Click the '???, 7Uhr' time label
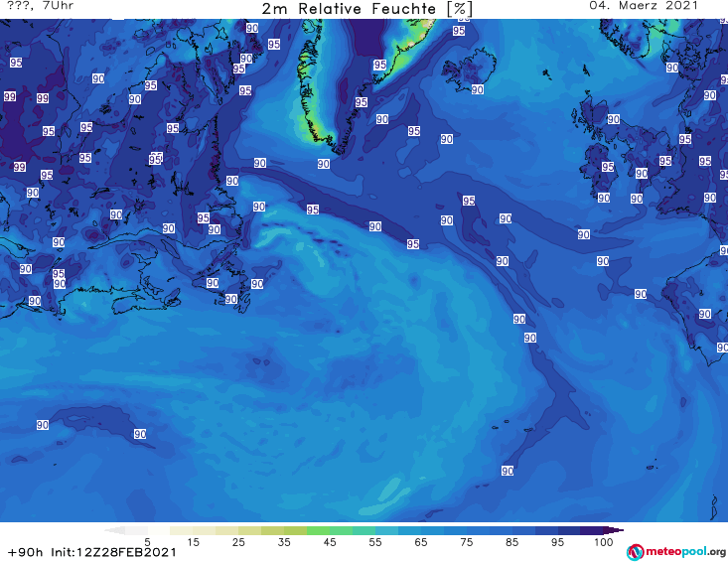Image resolution: width=728 pixels, height=562 pixels. [x=40, y=6]
